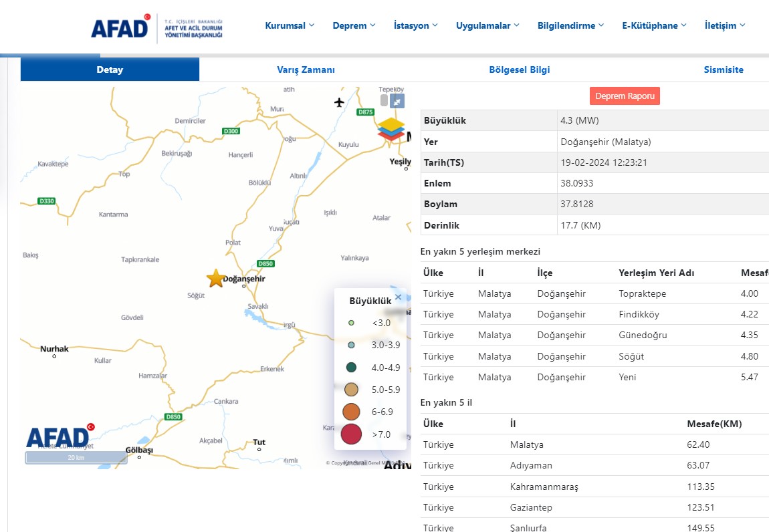Click the Deprem Raporu button

click(x=625, y=96)
